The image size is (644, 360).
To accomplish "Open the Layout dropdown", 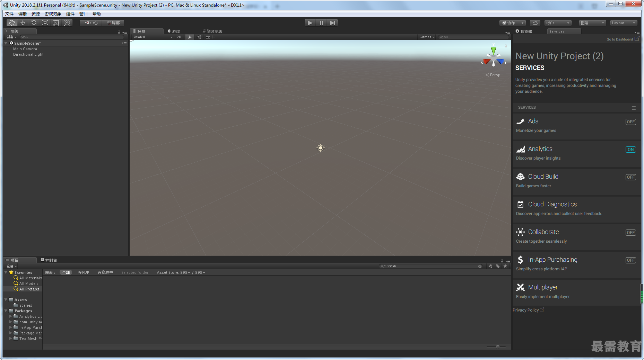I will [x=623, y=23].
